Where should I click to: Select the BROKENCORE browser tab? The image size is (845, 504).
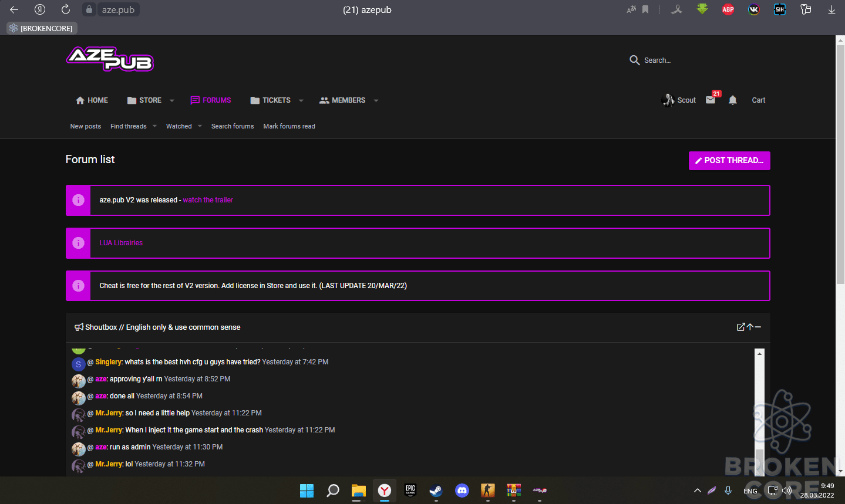click(x=41, y=28)
